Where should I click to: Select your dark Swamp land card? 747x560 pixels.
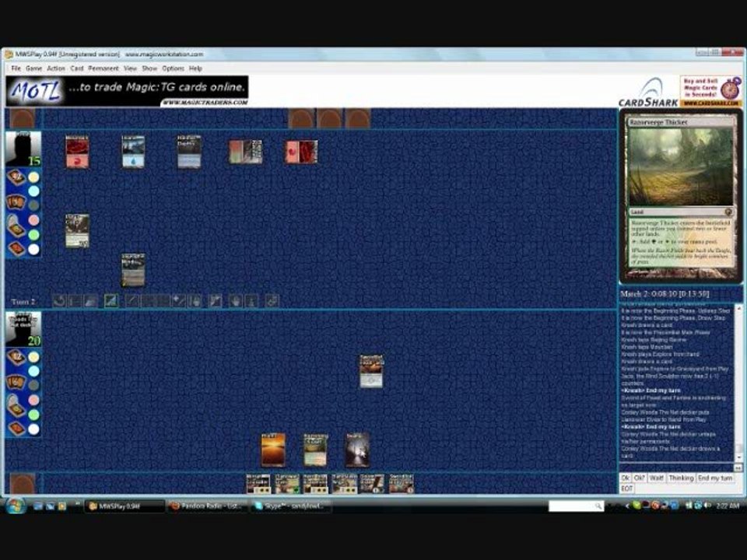pos(357,450)
